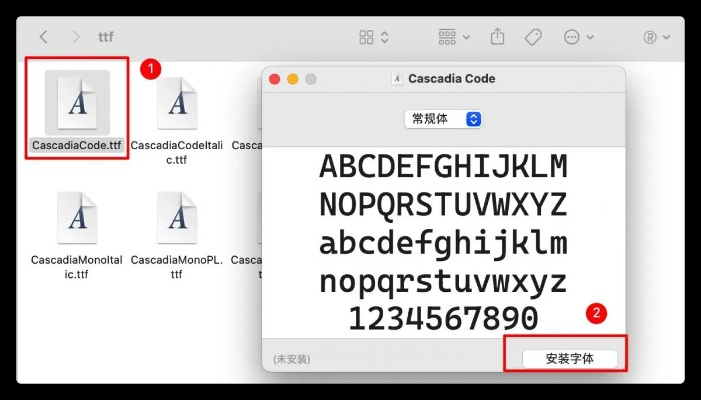The height and width of the screenshot is (400, 701).
Task: Click the Tag icon in Finder toolbar
Action: (x=533, y=37)
